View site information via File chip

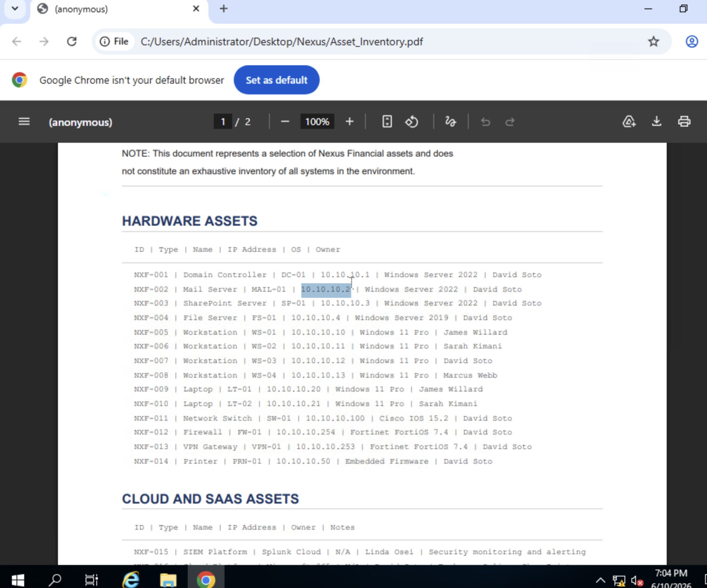pyautogui.click(x=114, y=41)
